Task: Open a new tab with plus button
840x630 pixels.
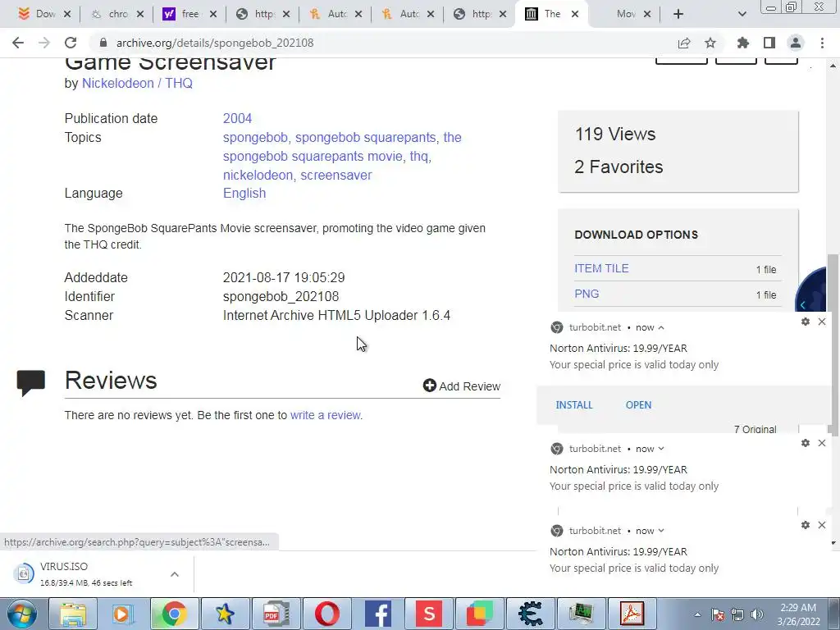Action: pos(678,14)
